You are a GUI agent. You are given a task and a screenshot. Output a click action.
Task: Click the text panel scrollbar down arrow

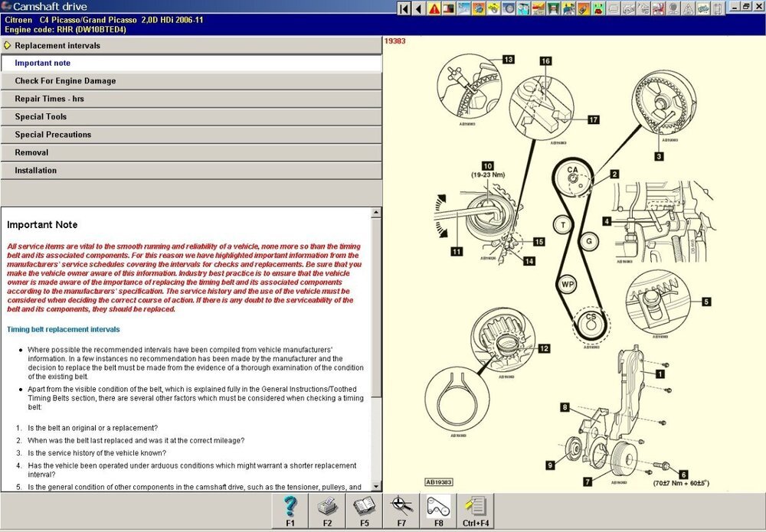(376, 485)
